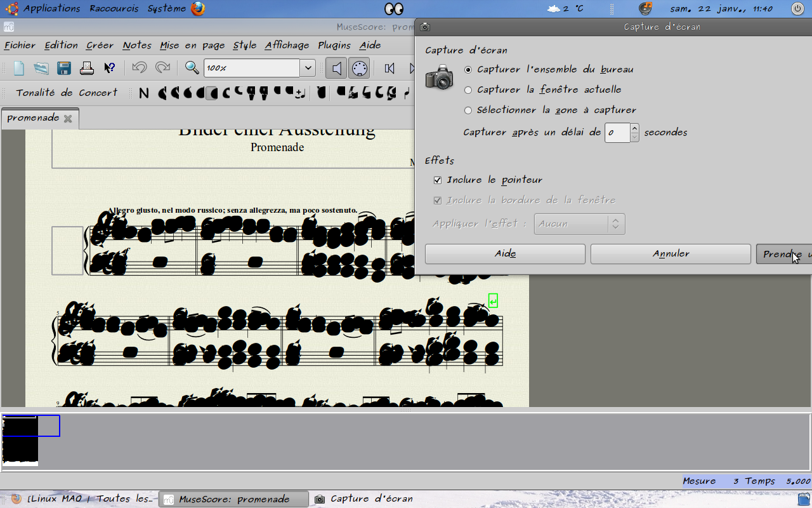Open a score file with the folder icon
812x508 pixels.
41,67
